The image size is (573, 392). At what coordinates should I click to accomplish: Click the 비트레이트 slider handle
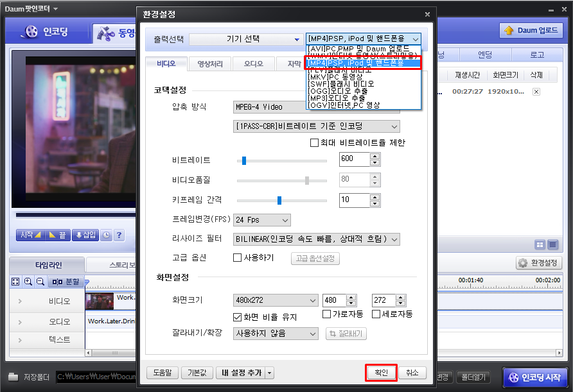point(244,160)
